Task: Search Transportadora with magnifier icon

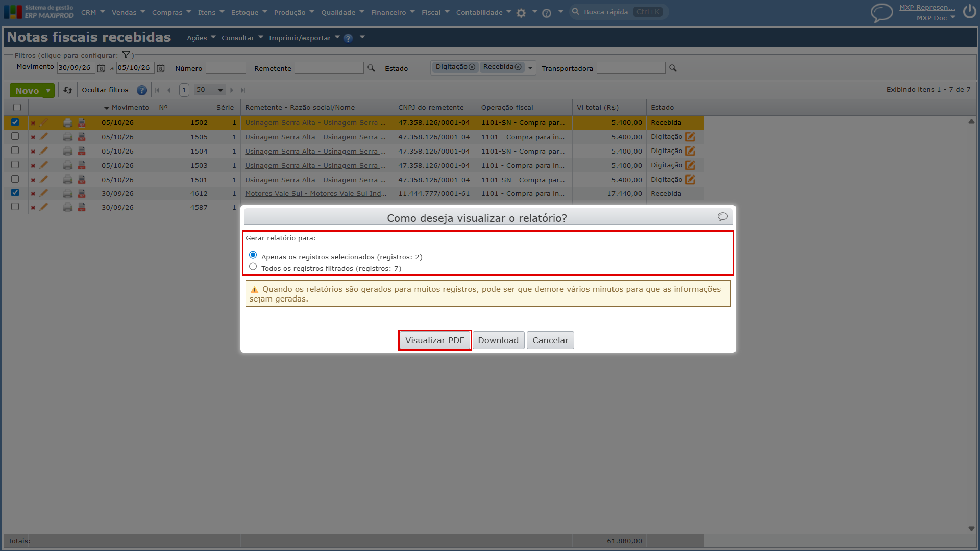Action: [673, 68]
